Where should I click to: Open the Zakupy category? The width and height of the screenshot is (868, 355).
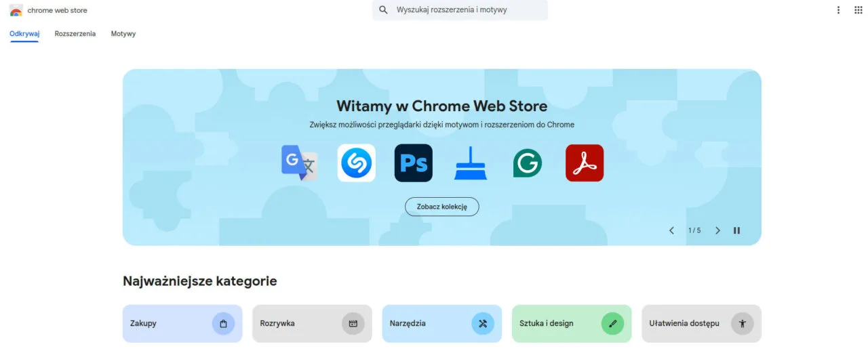click(x=182, y=323)
